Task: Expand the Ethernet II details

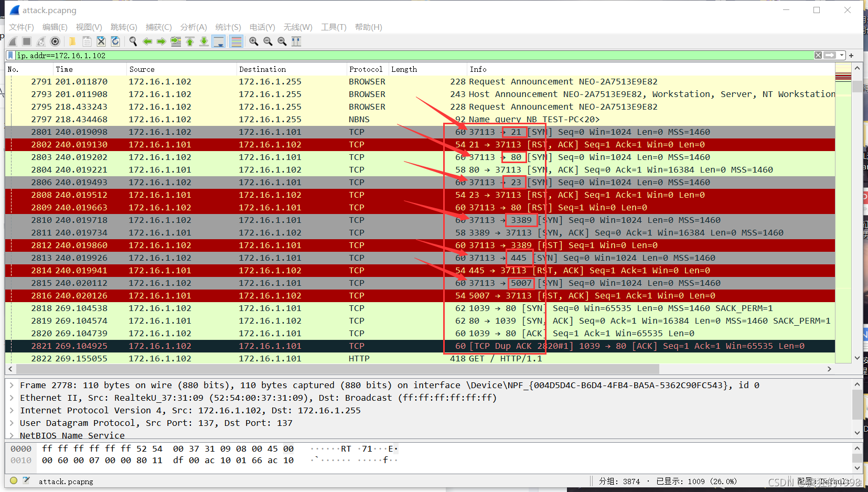Action: pos(12,398)
